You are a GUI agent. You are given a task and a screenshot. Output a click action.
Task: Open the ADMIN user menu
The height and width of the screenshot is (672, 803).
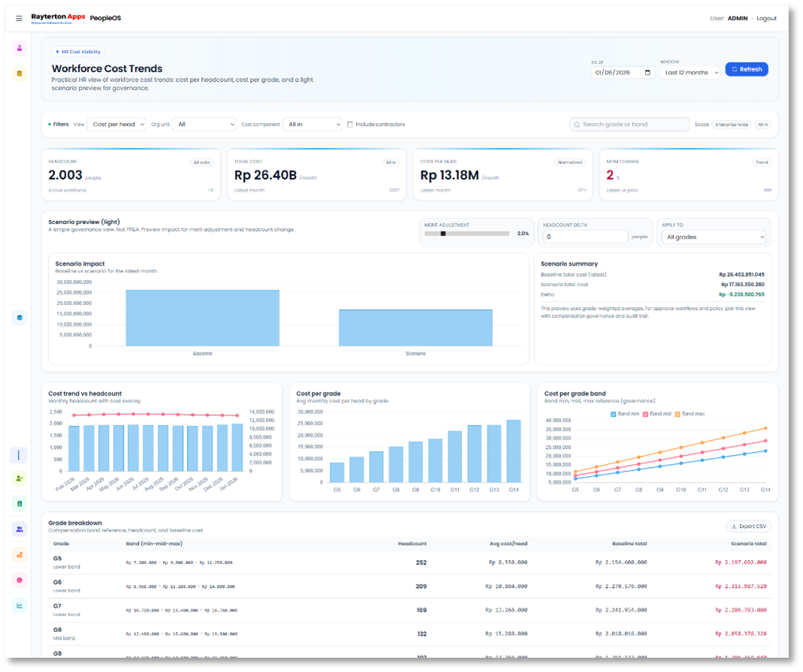click(x=737, y=18)
